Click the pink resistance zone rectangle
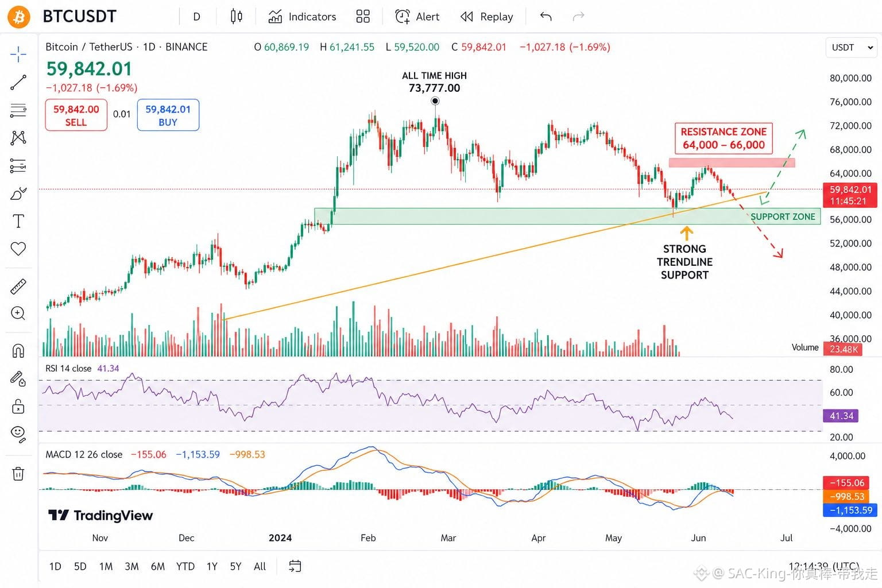Viewport: 882px width, 588px height. click(x=732, y=163)
